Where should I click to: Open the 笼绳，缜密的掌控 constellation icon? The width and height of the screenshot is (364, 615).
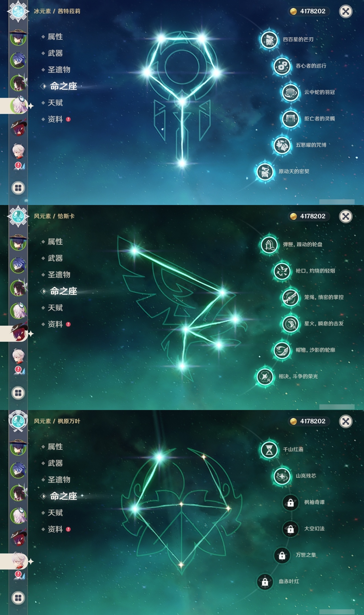pos(290,298)
